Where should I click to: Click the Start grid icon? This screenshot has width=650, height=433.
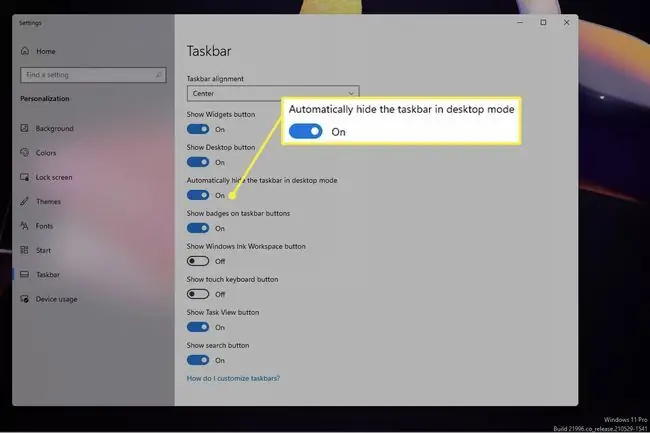click(24, 250)
